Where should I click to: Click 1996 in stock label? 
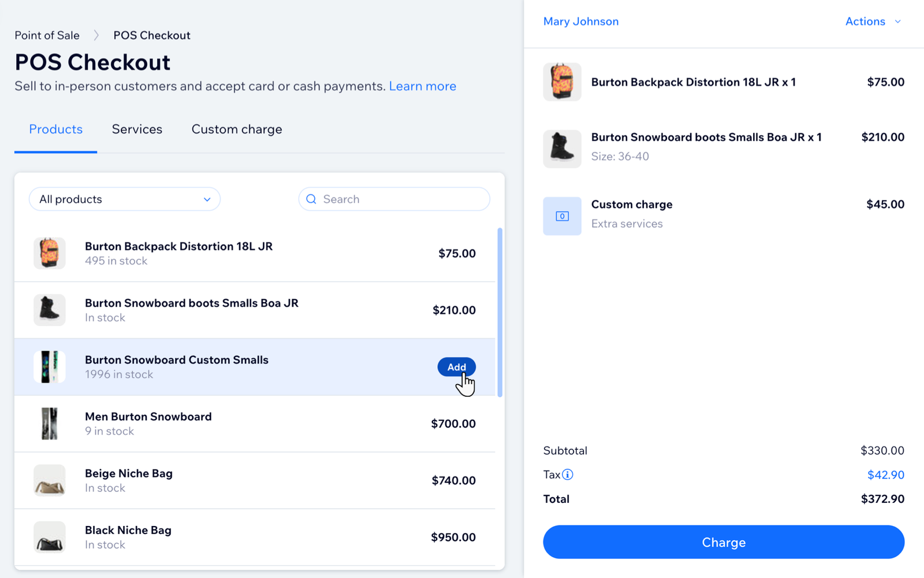[x=119, y=374]
